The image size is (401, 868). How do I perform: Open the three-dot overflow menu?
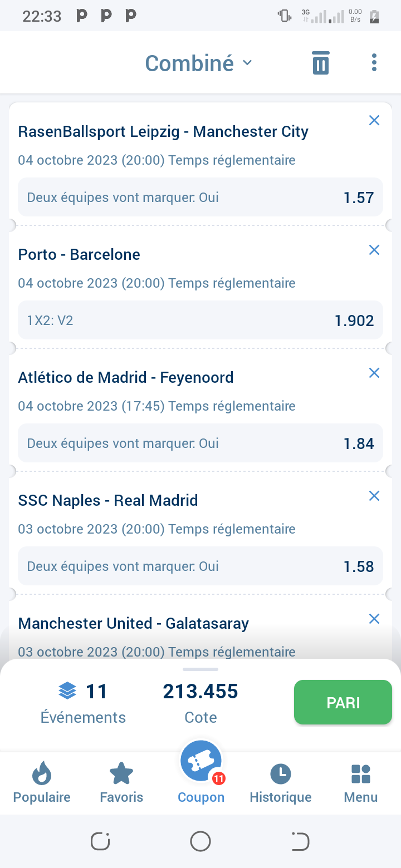[374, 63]
